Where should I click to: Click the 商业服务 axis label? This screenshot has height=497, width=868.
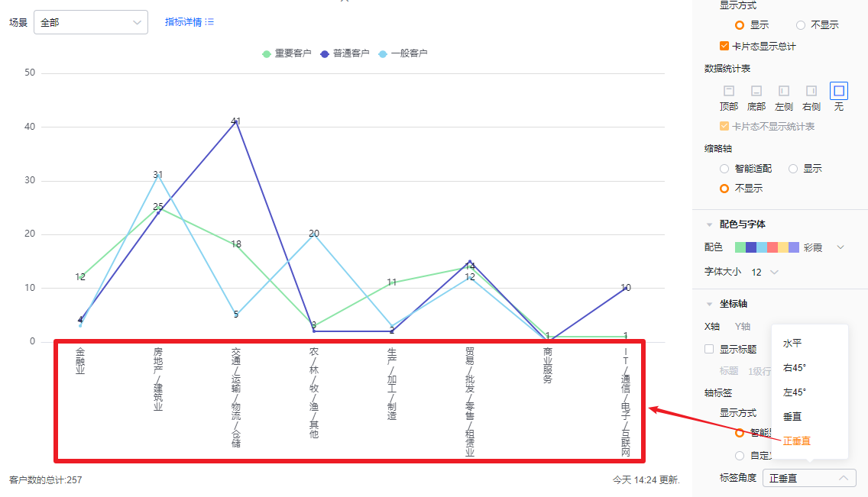point(548,366)
